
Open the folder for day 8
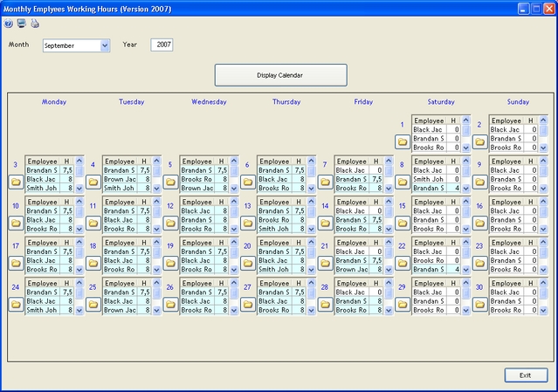pos(403,182)
